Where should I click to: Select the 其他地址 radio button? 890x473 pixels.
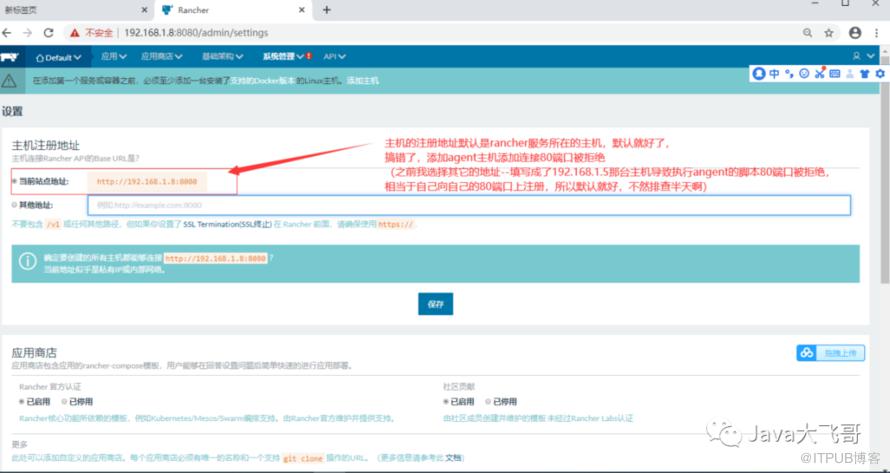coord(14,205)
